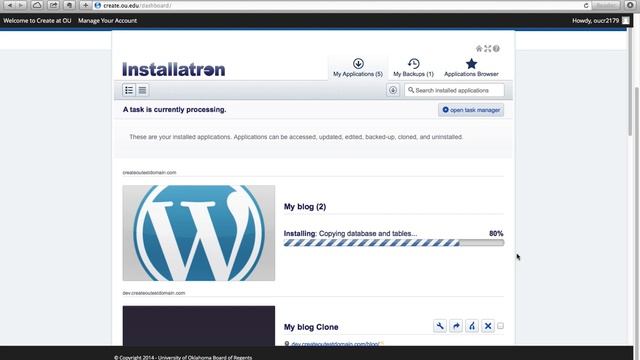This screenshot has width=640, height=360.
Task: Click the 'createoutestdomain.com' domain heading
Action: tap(149, 173)
